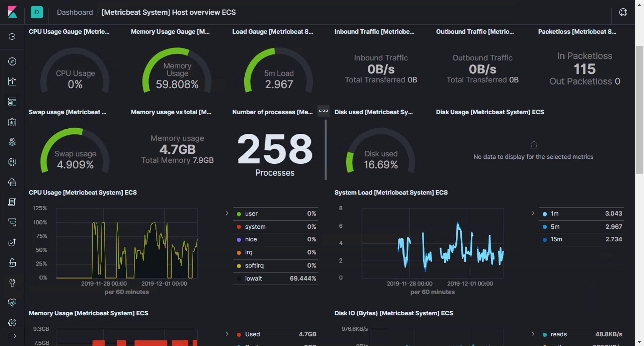Click Inbound Traffic 0B/s value
Viewport: 644px width, 346px height.
[381, 69]
